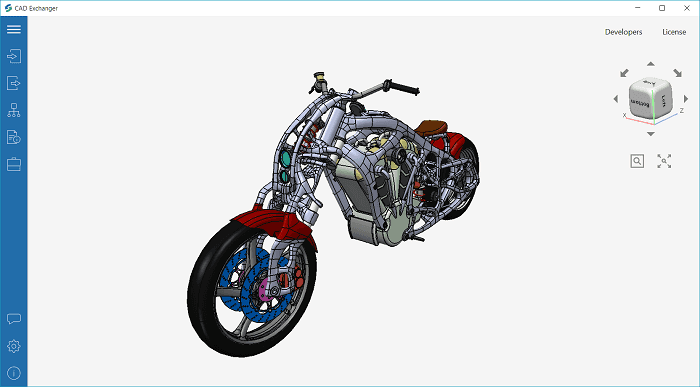The width and height of the screenshot is (700, 387).
Task: Rotate view using the up arrow above the cube
Action: 651,64
